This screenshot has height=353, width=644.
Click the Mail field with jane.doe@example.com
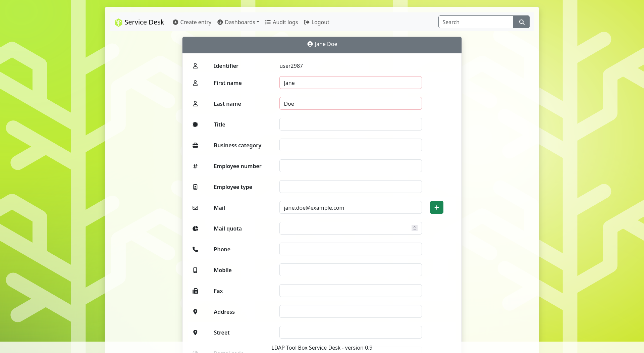click(351, 207)
